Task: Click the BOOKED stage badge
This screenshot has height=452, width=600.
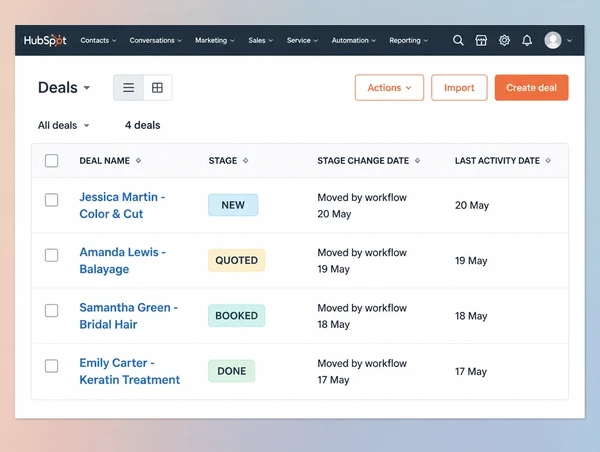Action: tap(236, 316)
